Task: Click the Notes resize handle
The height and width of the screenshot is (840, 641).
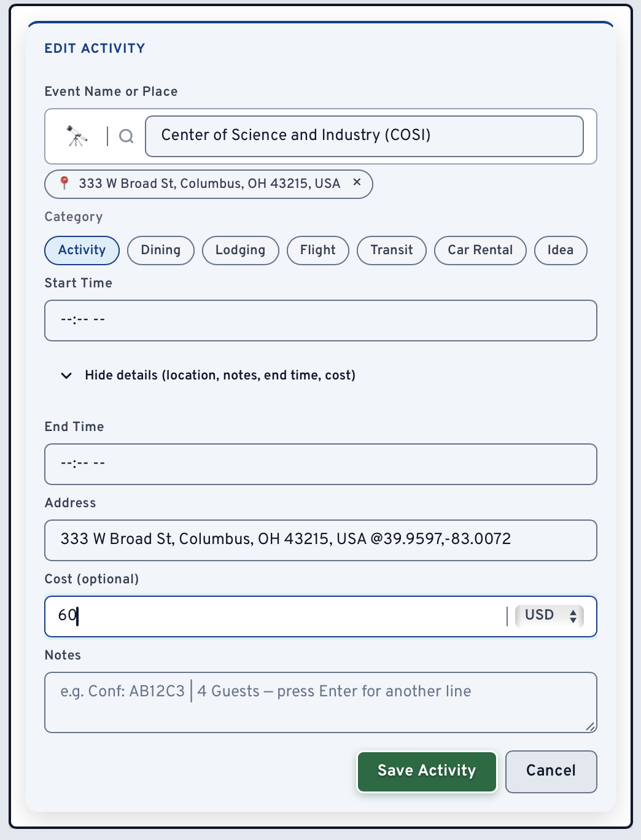Action: 590,726
